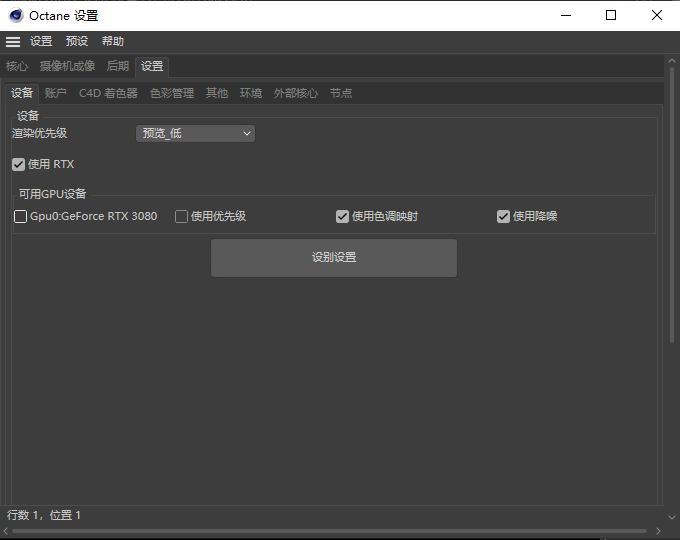Open the hamburger menu icon

tap(13, 42)
